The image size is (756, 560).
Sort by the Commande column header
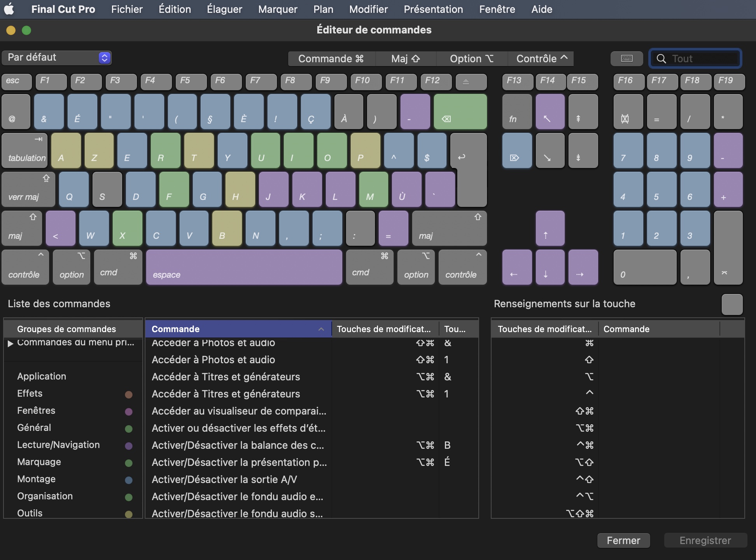(238, 329)
